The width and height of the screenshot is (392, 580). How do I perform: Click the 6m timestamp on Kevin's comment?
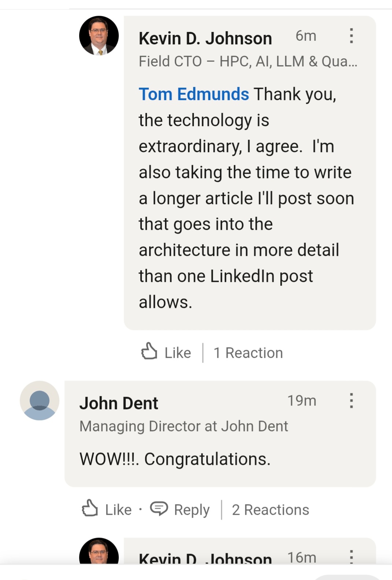coord(306,36)
